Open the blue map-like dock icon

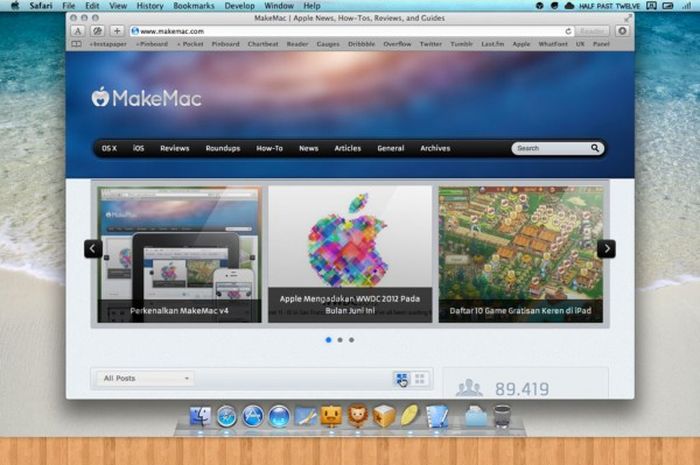click(x=305, y=416)
